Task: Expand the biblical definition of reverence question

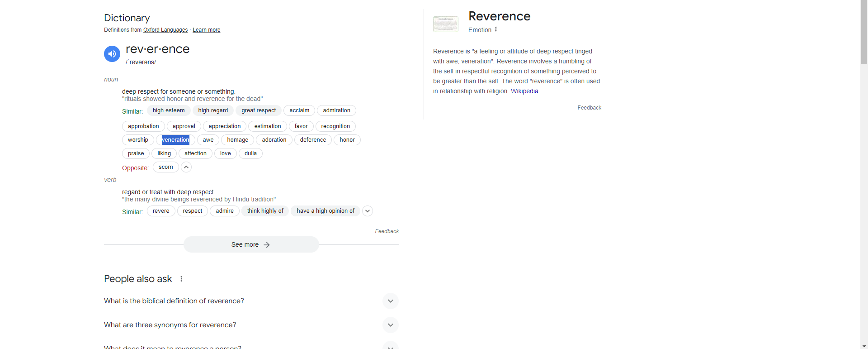Action: pos(390,301)
